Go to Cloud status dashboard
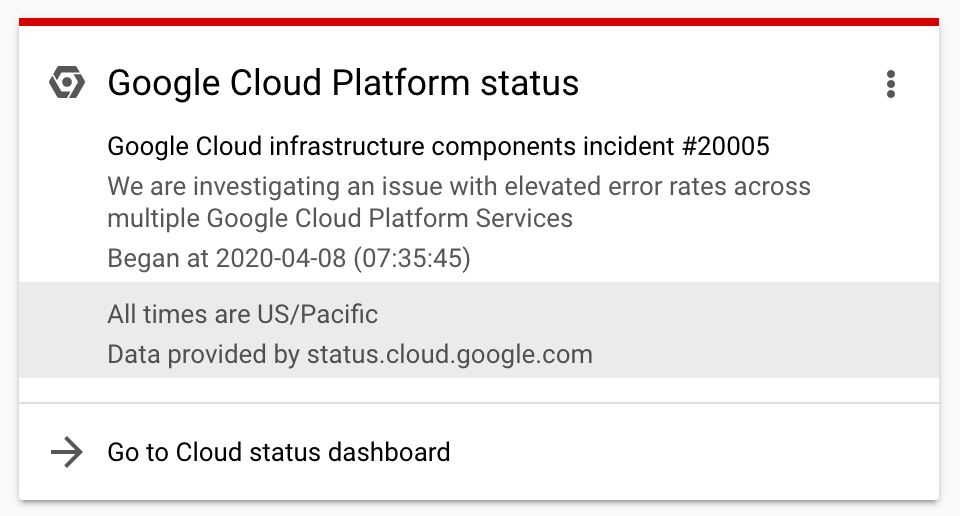This screenshot has width=960, height=516. click(279, 452)
